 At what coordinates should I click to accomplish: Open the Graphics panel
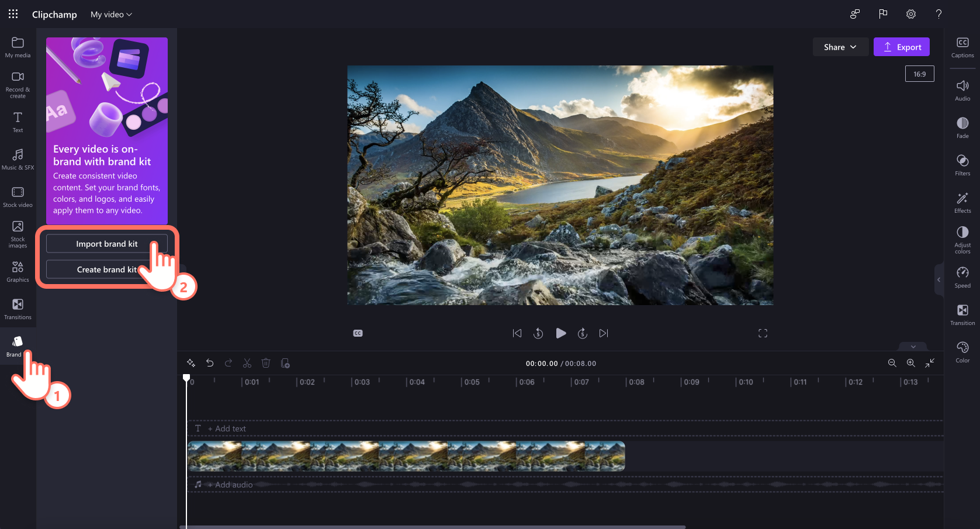[x=18, y=271]
